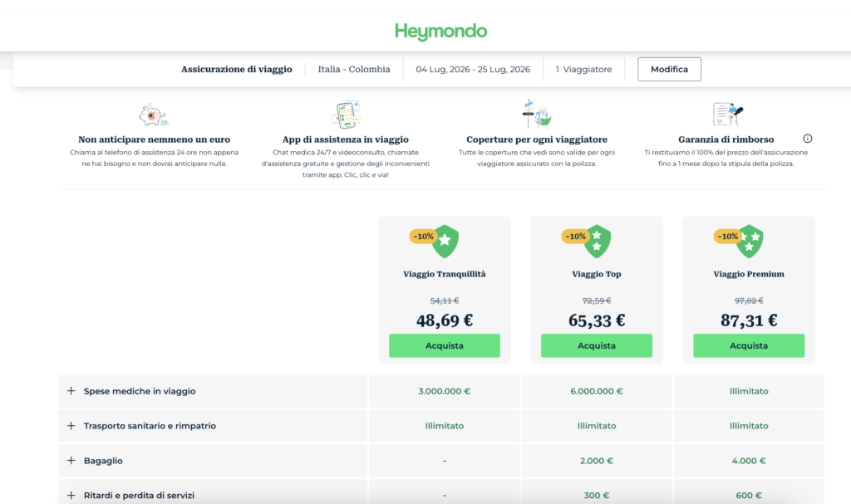851x504 pixels.
Task: Click the Garanzia di rimborso heading
Action: pyautogui.click(x=726, y=139)
